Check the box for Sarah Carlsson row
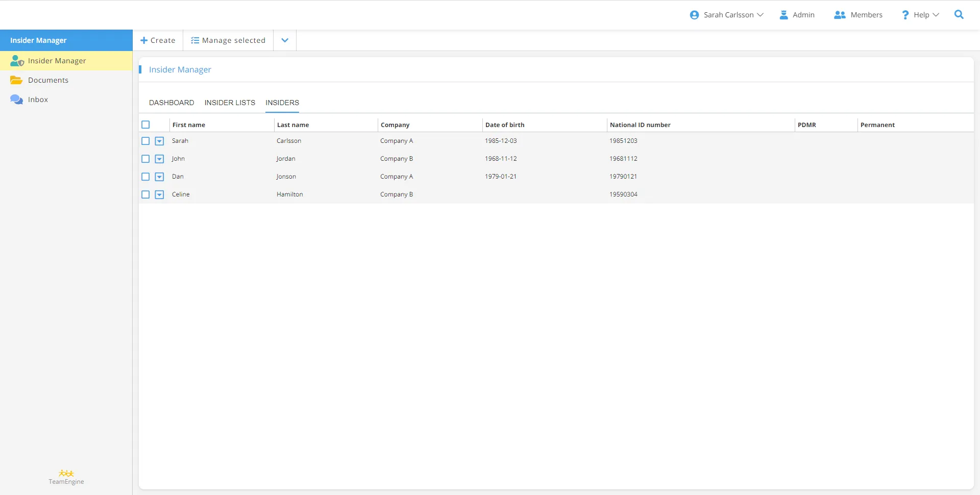Screen dimensions: 980x495 145,141
